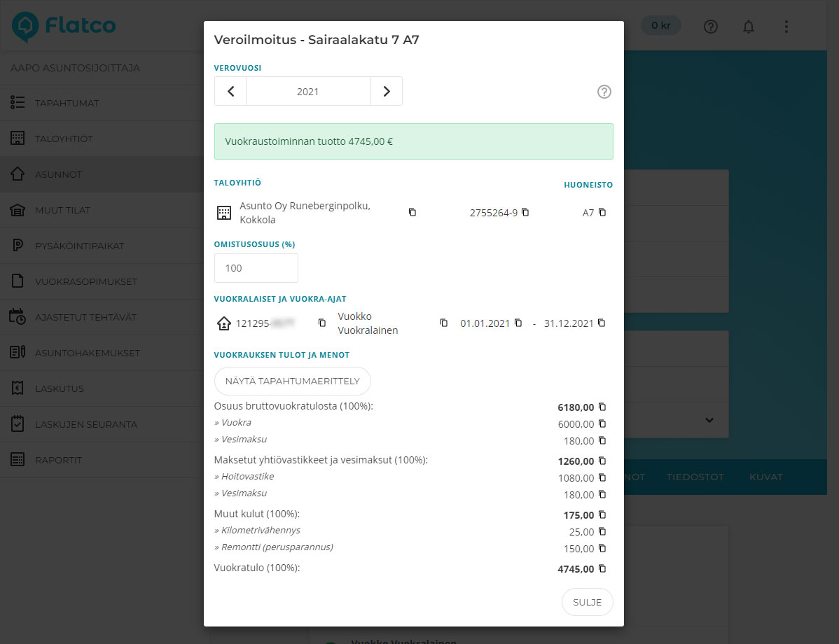This screenshot has height=644, width=839.
Task: Copy rental start date 01.01.2021
Action: pos(518,323)
